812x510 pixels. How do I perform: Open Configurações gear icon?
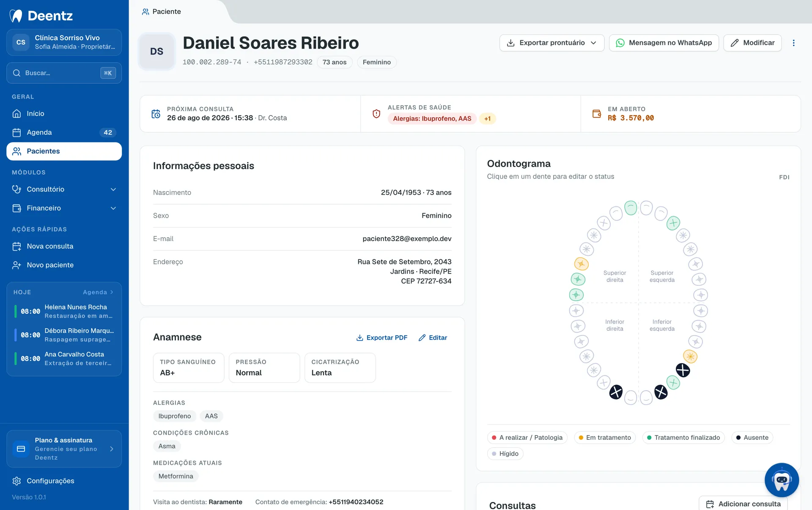click(x=16, y=481)
